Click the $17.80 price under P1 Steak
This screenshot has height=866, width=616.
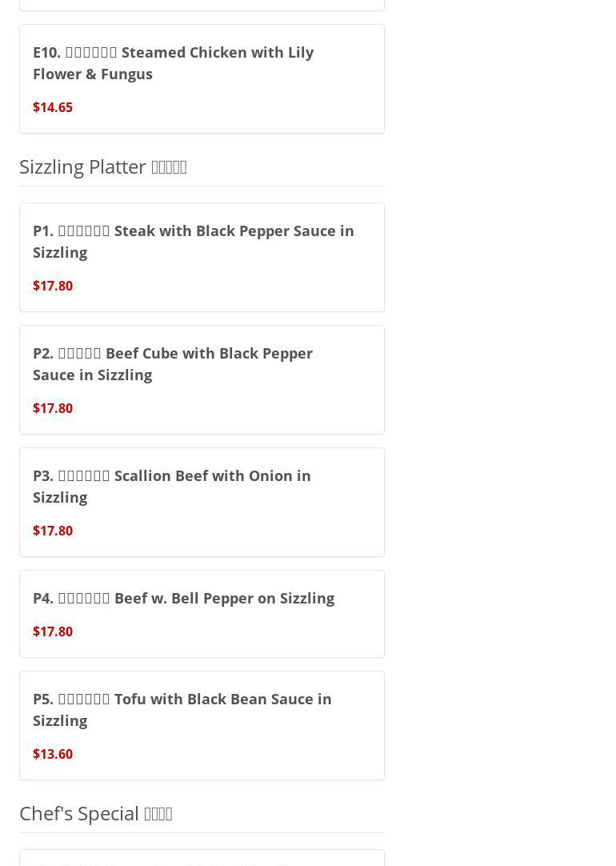pos(53,286)
